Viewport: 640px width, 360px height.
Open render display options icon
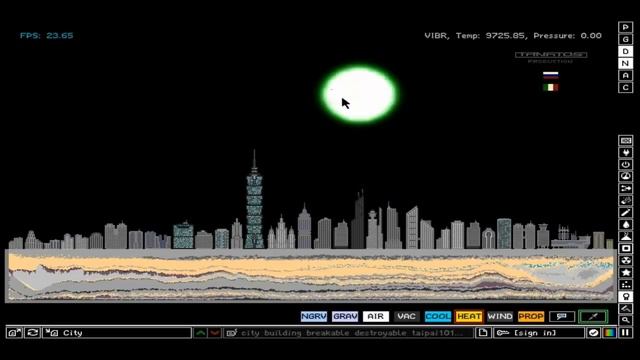point(609,333)
